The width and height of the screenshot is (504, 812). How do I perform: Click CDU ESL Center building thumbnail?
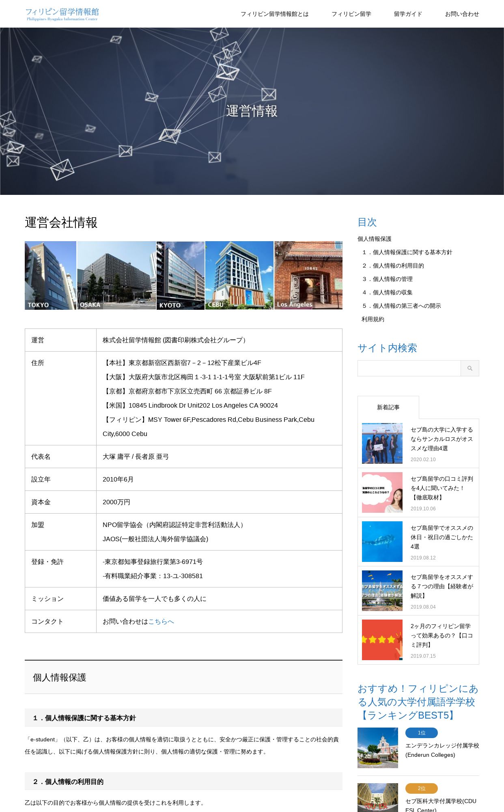pos(378,798)
